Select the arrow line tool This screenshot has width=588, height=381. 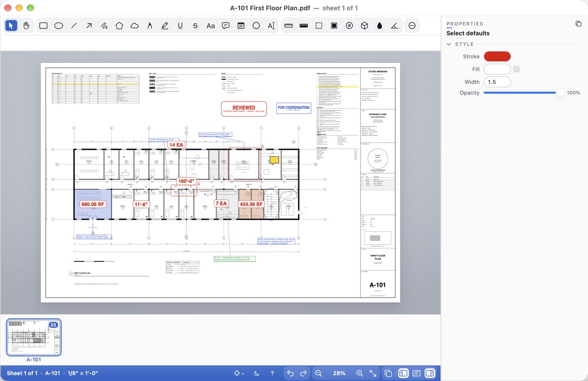tap(89, 25)
